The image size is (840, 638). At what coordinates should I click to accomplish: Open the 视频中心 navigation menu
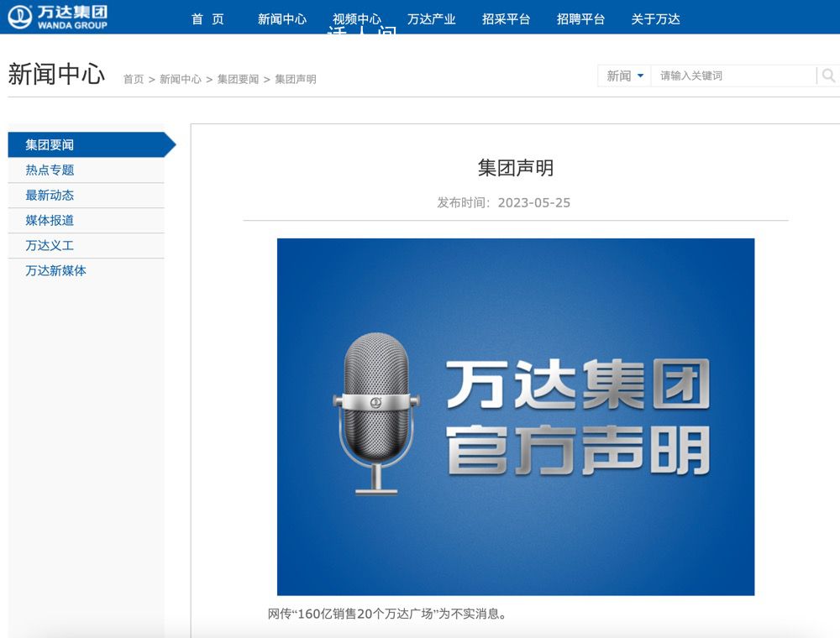point(356,18)
